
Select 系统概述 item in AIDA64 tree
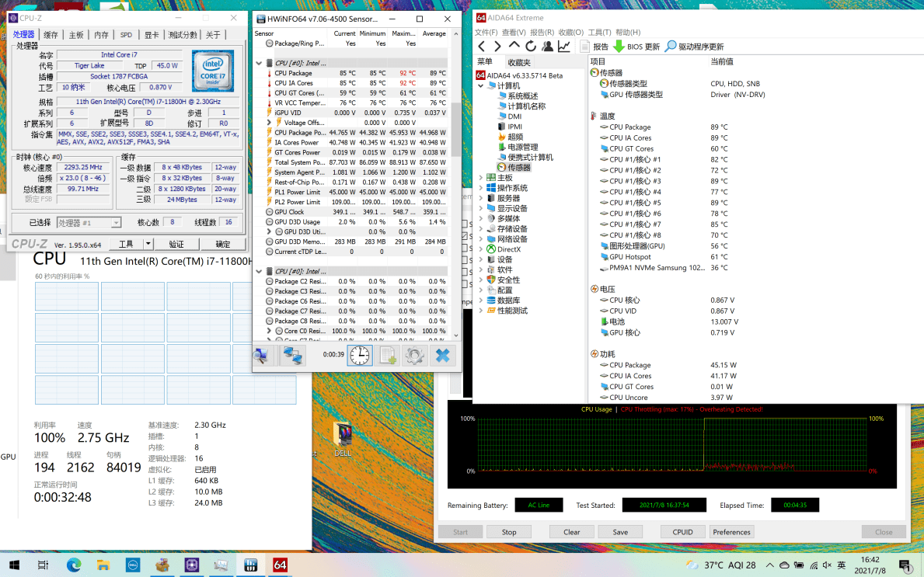point(518,96)
